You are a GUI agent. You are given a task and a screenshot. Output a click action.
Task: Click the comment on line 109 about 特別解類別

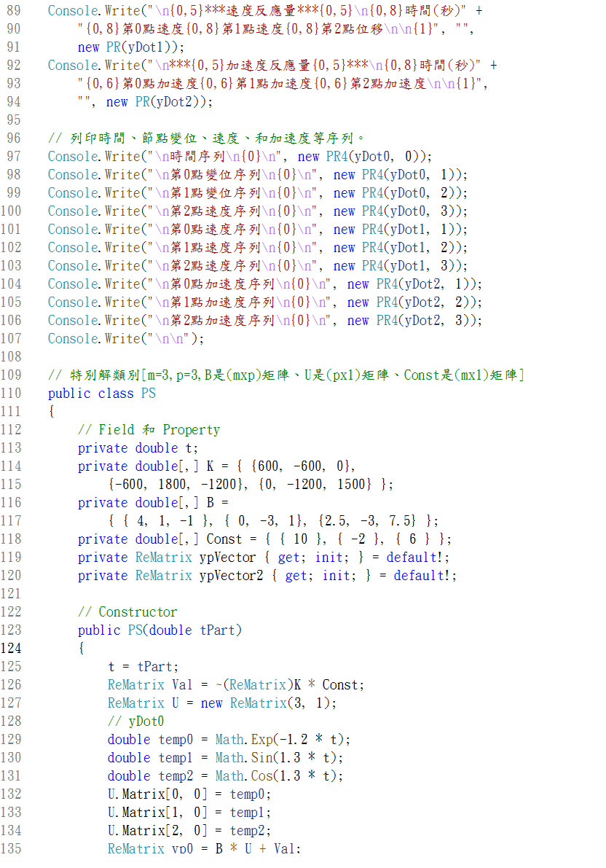[x=286, y=375]
